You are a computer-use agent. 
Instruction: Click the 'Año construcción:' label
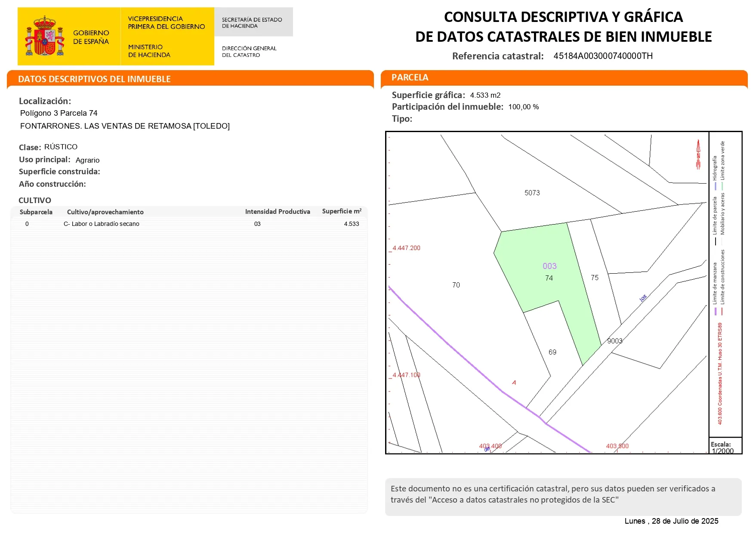52,184
